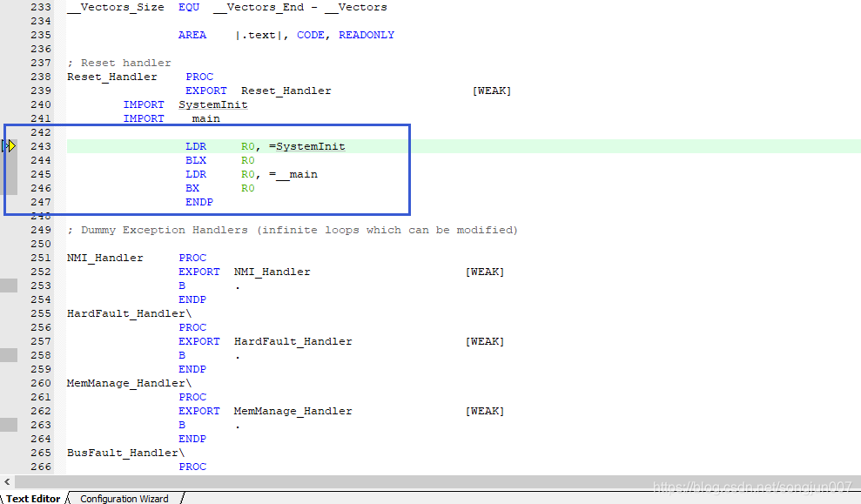Click the [WEAK] attribute on line 239
Screen dimensions: 861x504
492,91
